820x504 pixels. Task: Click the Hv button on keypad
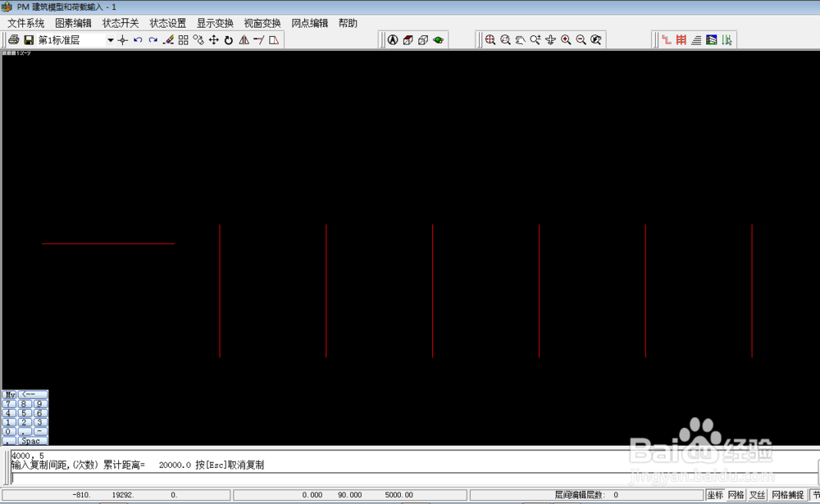(x=10, y=394)
